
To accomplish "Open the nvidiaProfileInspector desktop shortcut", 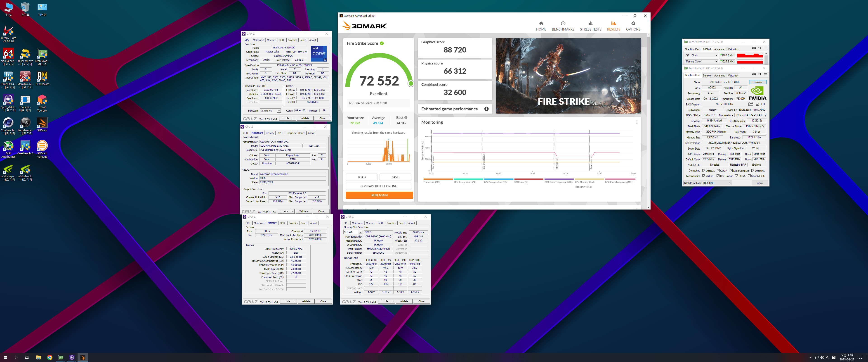I will tap(25, 172).
